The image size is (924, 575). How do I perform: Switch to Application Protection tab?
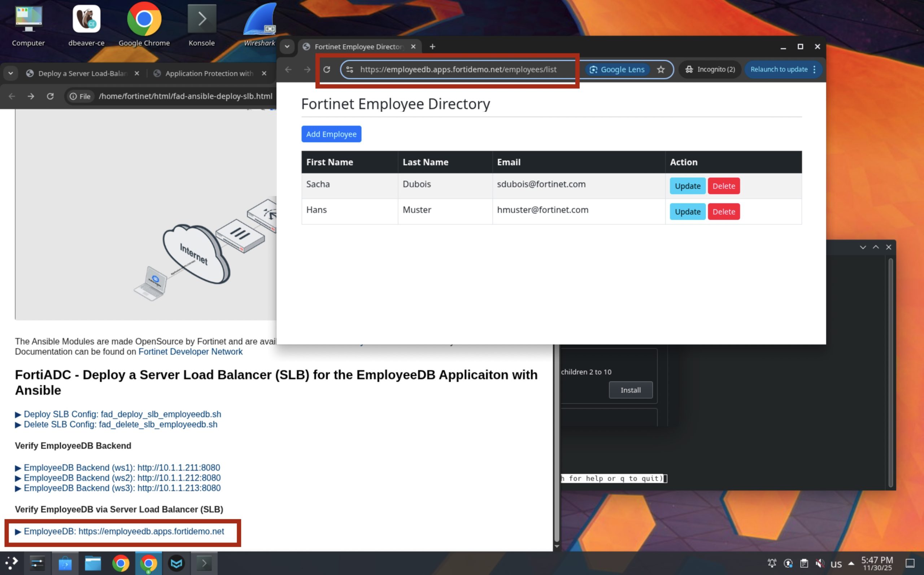[209, 73]
